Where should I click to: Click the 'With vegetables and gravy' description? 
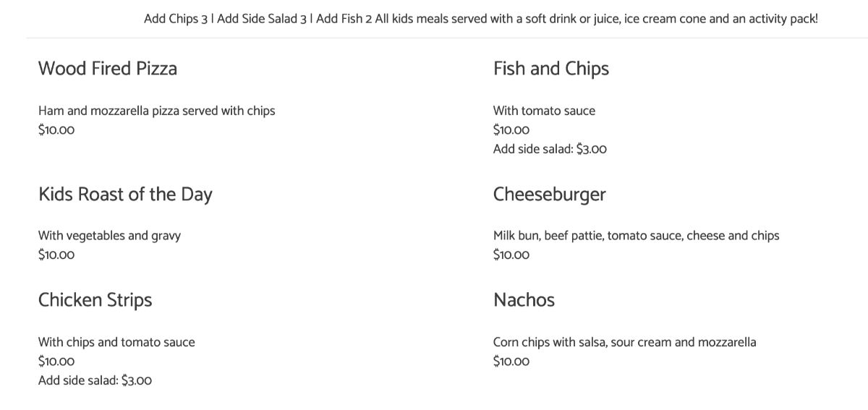[109, 236]
